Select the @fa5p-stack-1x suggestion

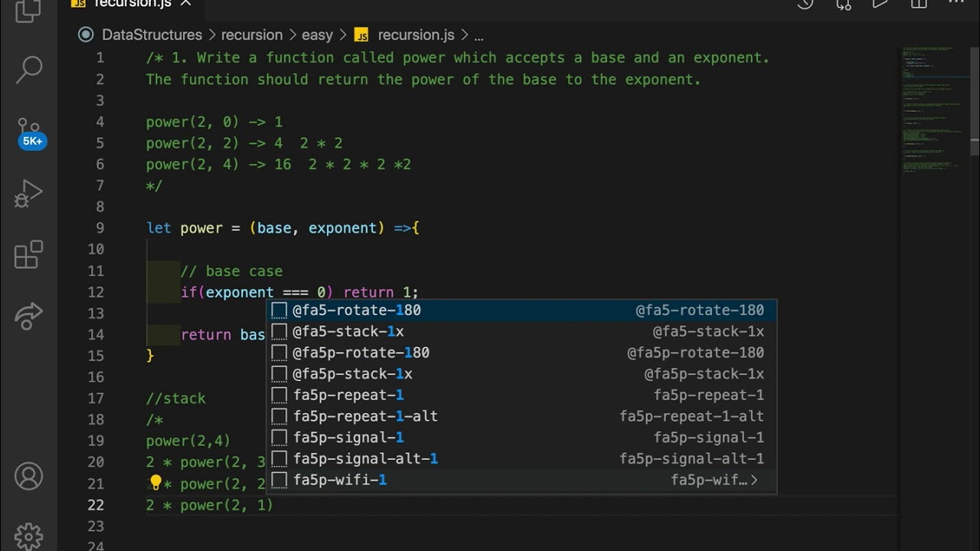[x=521, y=373]
